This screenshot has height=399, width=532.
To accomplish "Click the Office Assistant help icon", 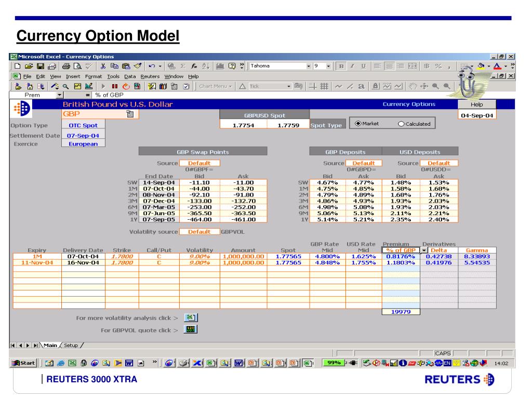I will click(232, 66).
